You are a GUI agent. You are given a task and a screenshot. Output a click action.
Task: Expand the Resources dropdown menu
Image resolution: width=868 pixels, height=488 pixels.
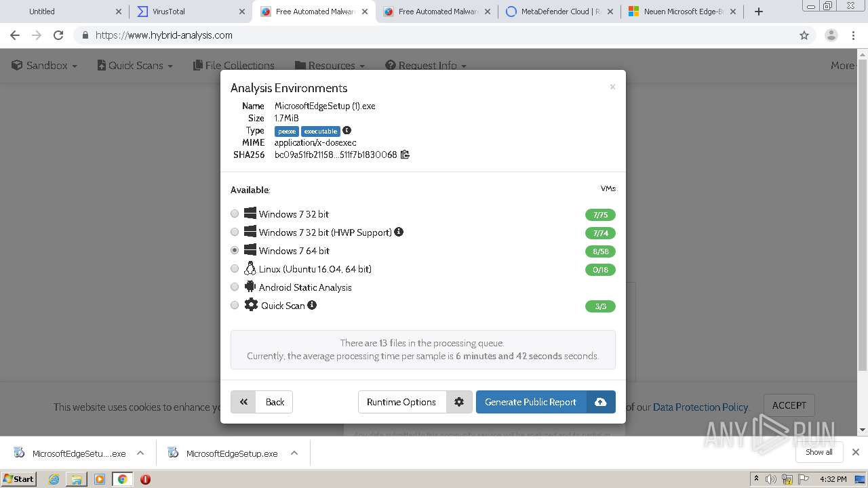[x=330, y=66]
